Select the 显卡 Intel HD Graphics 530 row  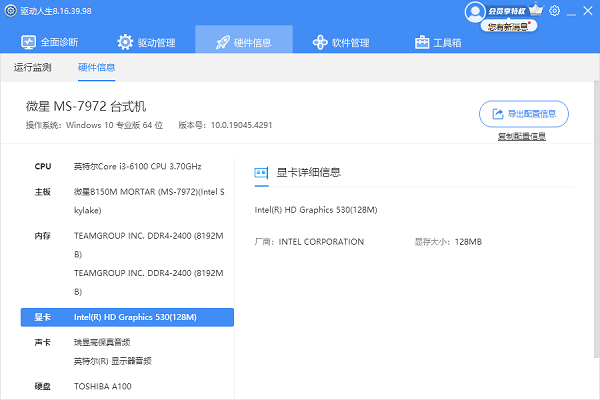127,317
